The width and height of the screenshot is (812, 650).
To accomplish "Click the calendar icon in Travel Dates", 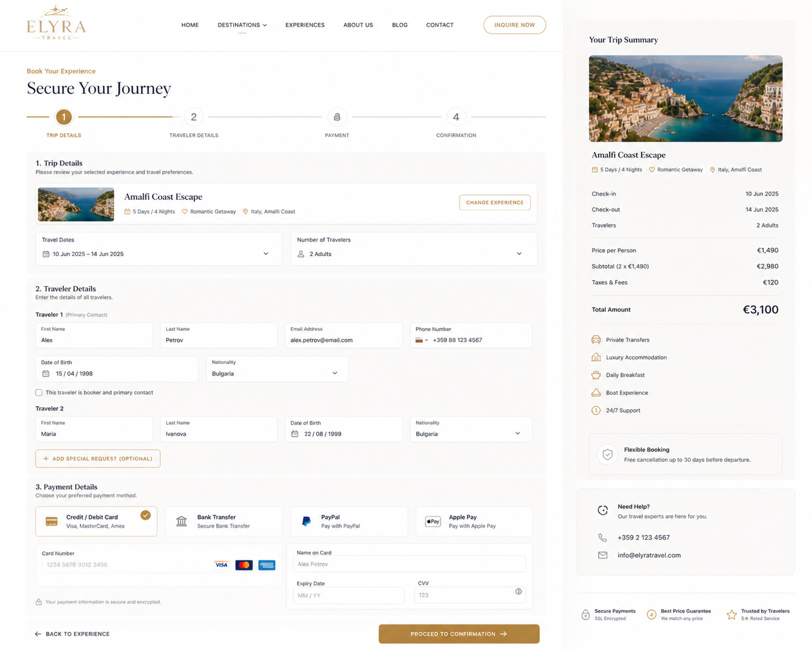I will pos(46,254).
